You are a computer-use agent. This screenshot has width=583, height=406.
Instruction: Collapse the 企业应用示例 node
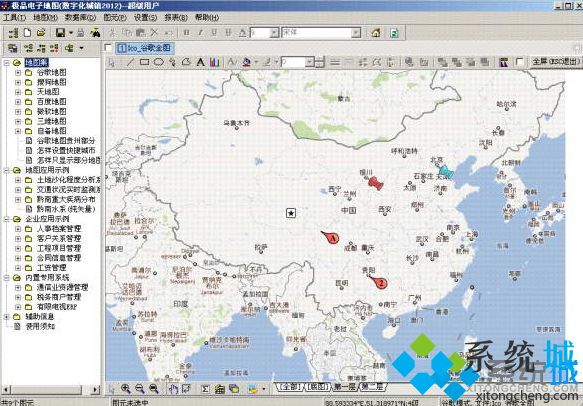pos(6,219)
